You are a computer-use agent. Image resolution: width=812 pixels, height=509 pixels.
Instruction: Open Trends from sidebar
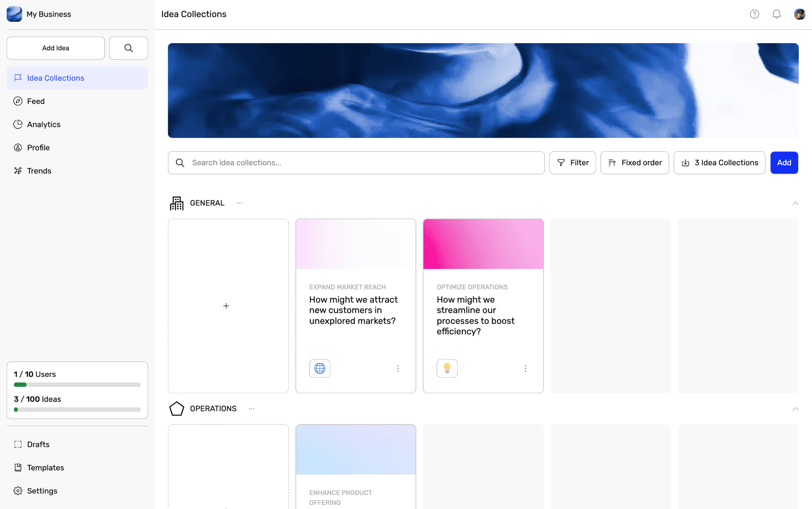click(x=77, y=171)
